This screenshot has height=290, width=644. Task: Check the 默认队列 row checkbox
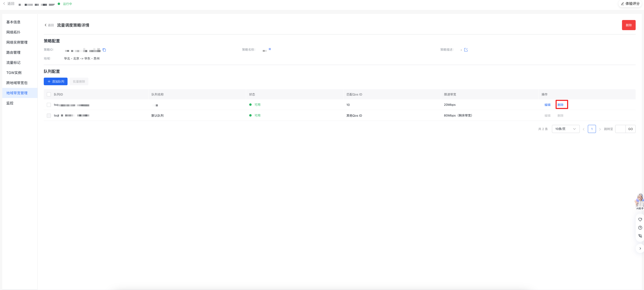point(49,115)
